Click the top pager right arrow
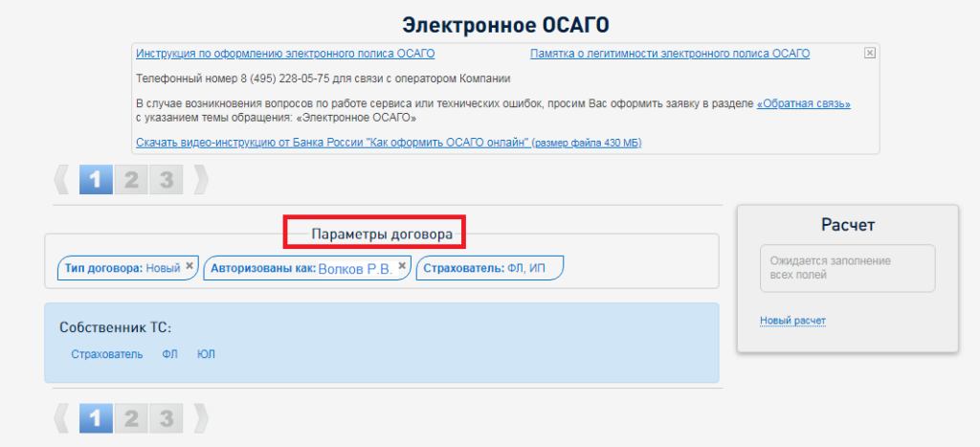The height and width of the screenshot is (447, 980). point(201,179)
